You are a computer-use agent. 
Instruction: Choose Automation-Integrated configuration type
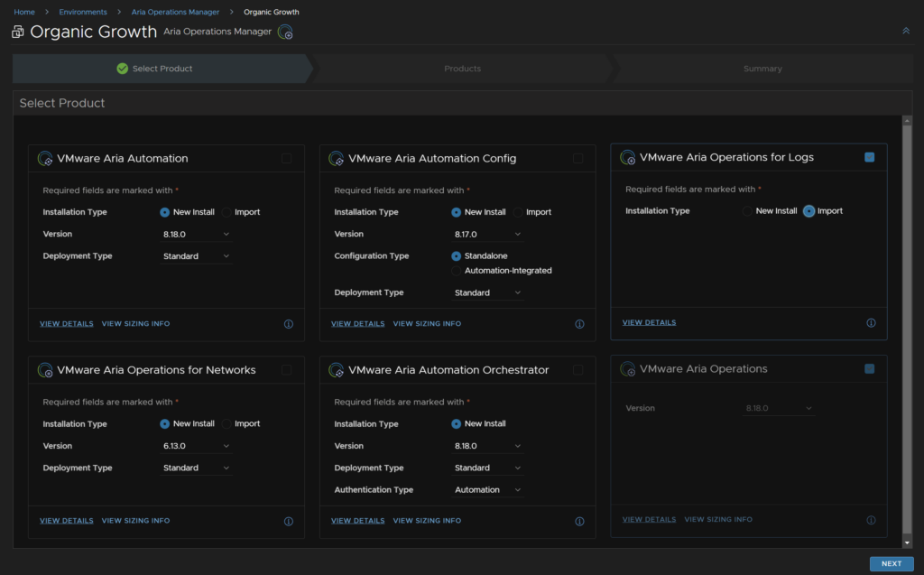pyautogui.click(x=456, y=271)
